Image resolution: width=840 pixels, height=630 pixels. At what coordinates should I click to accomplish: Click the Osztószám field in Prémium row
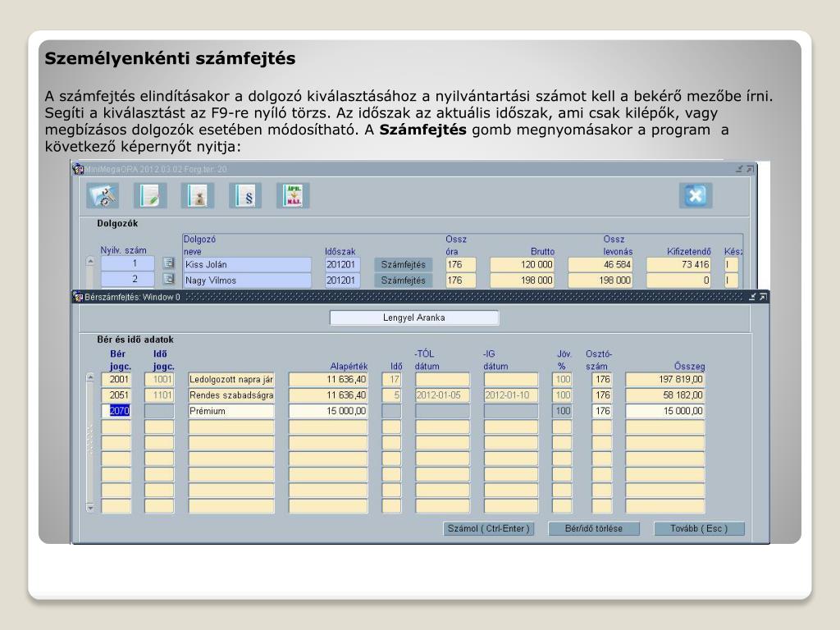602,411
